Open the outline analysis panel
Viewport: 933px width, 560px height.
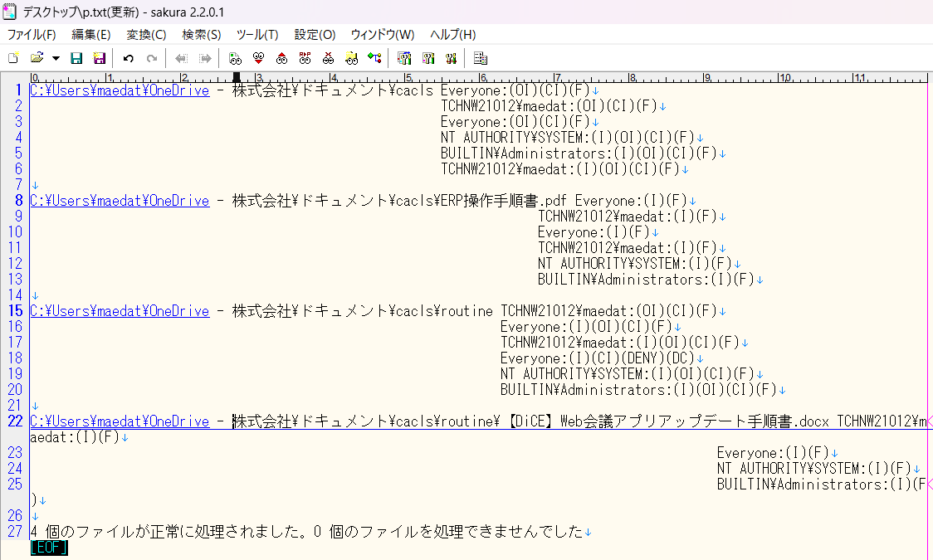coord(480,57)
